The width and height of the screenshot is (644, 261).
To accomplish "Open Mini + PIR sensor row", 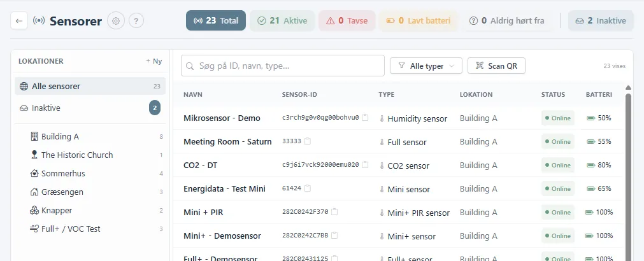I will coord(399,212).
